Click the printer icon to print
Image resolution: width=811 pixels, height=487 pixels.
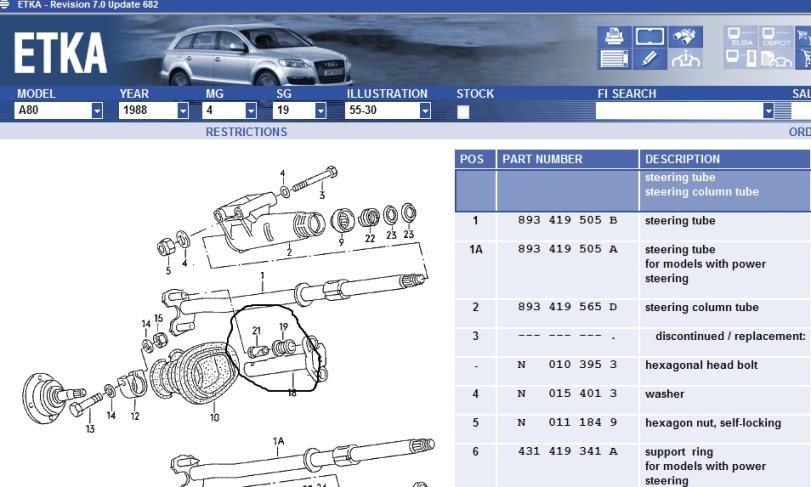(614, 37)
